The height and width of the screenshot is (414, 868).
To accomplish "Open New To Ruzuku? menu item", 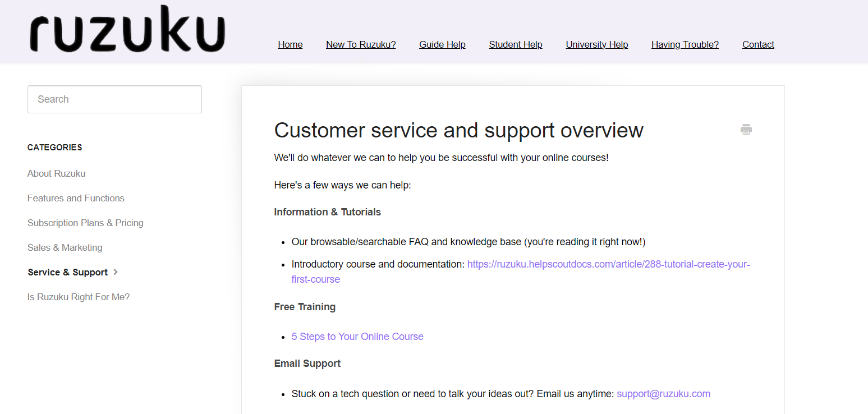I will tap(361, 44).
